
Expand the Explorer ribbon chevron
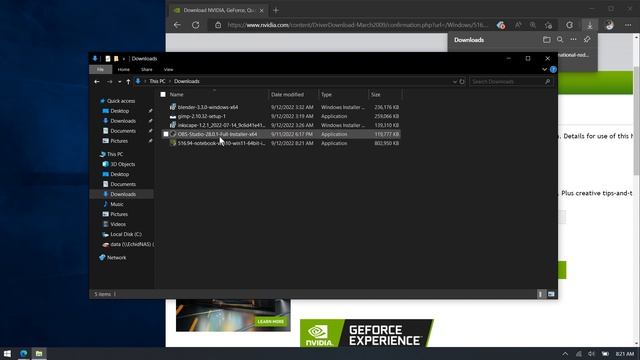pos(544,69)
